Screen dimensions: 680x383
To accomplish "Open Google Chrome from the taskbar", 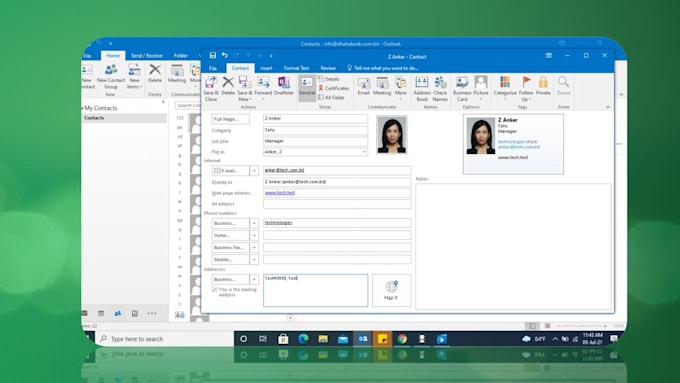I will [x=402, y=339].
